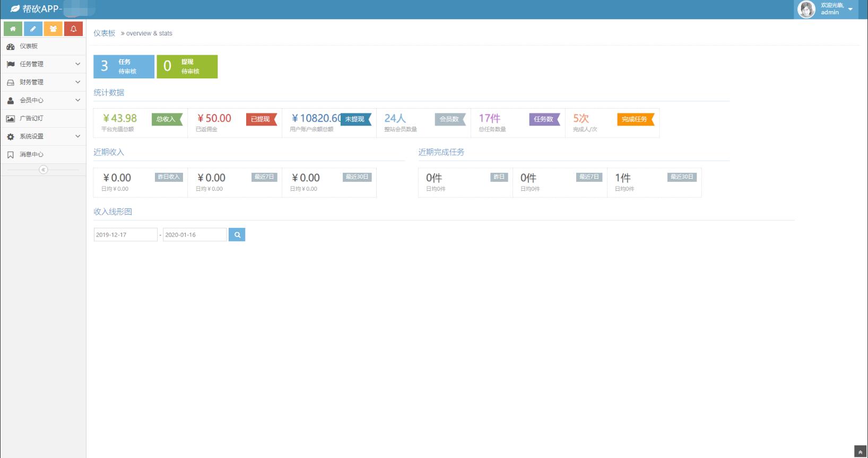Image resolution: width=868 pixels, height=458 pixels.
Task: Expand the 财务管理 submenu arrow
Action: click(x=78, y=82)
